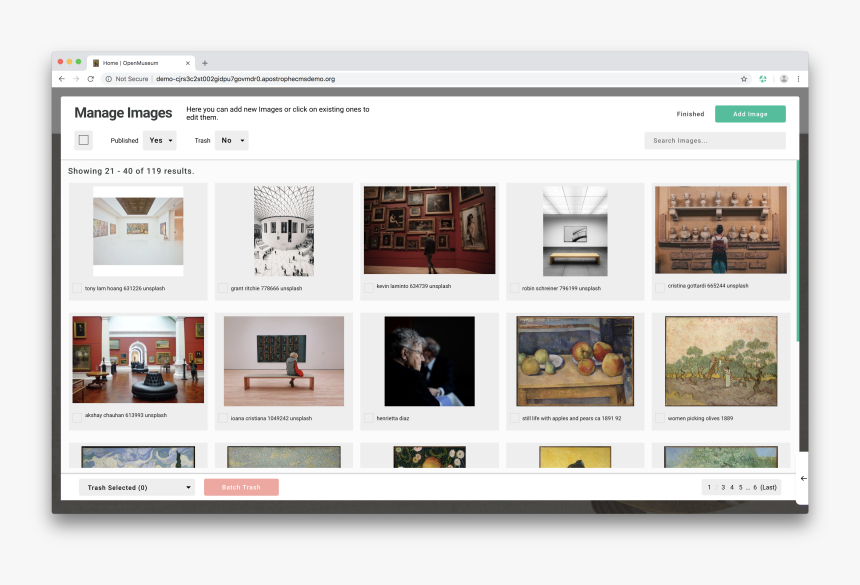Go to pagination page 4
Image resolution: width=860 pixels, height=585 pixels.
(732, 487)
